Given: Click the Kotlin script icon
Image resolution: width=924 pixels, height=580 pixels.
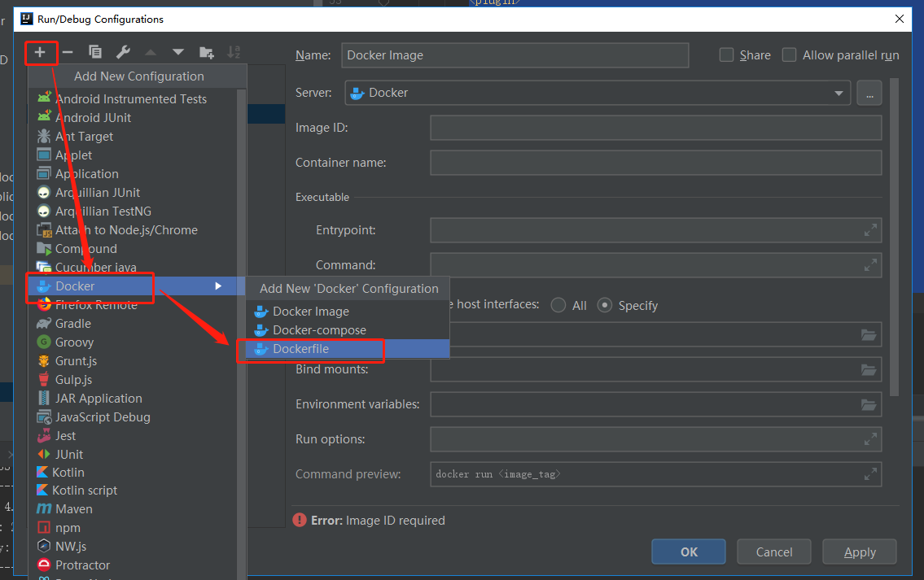Looking at the screenshot, I should click(x=42, y=490).
